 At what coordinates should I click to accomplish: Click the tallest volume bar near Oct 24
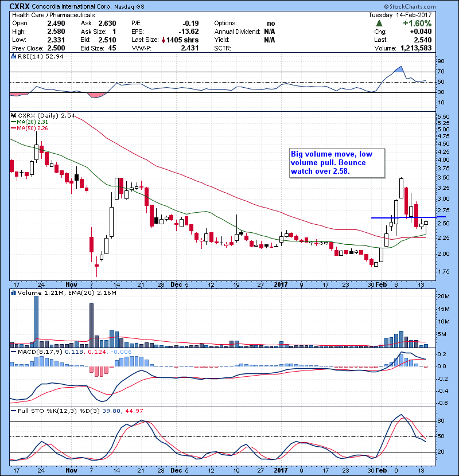click(x=37, y=322)
